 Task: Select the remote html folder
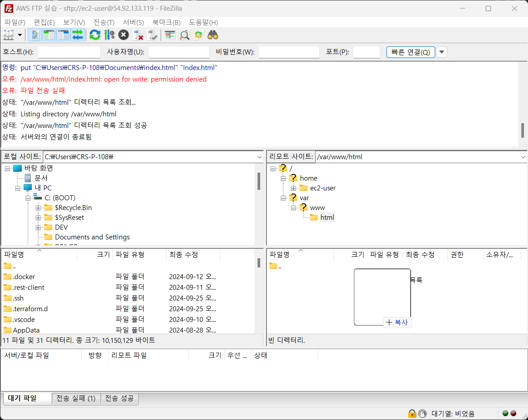(327, 218)
